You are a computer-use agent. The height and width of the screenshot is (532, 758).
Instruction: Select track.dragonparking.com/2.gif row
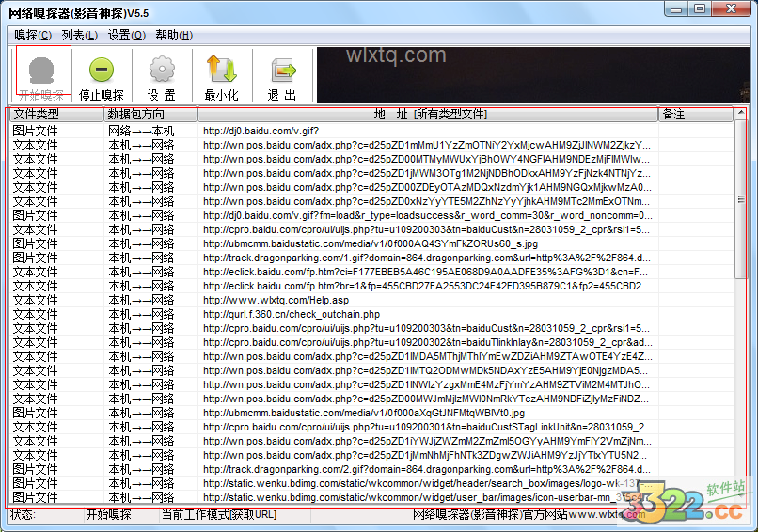(371, 469)
